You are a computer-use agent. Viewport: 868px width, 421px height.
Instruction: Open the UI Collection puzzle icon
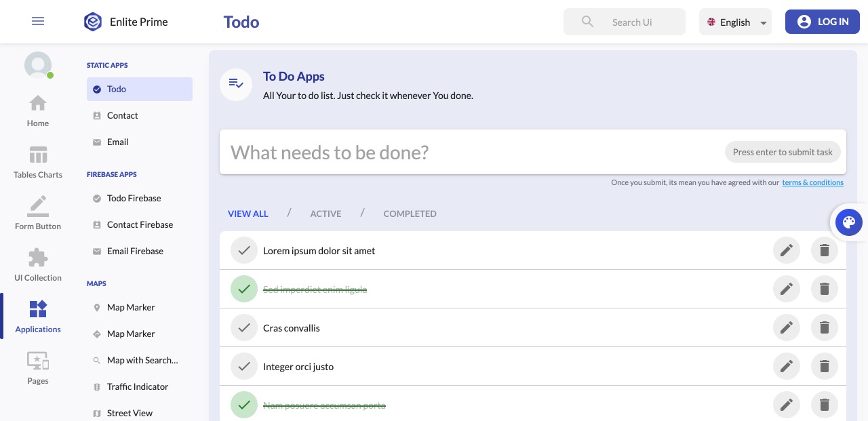coord(38,258)
